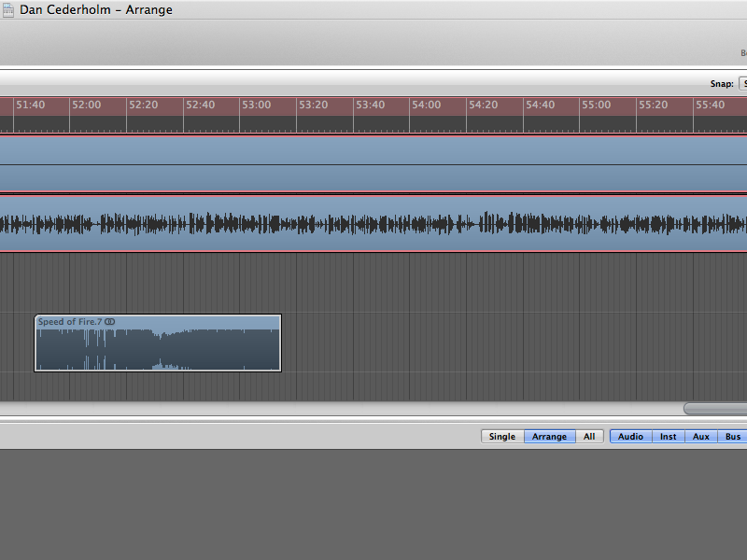
Task: Click the 52:00 position on the time ruler
Action: (x=86, y=105)
